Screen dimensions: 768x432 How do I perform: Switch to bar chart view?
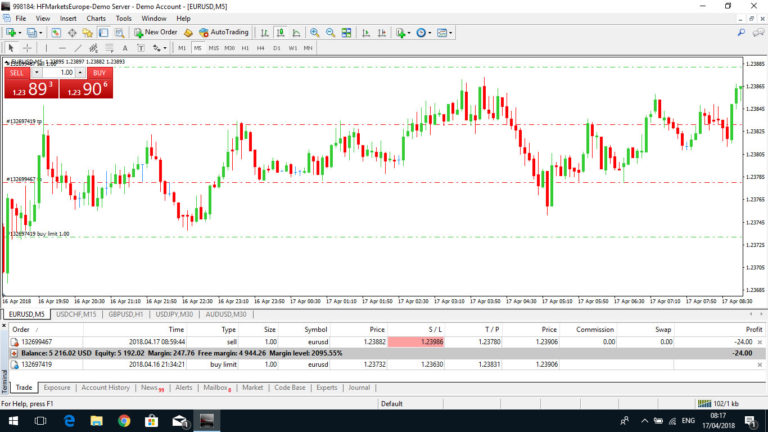point(264,33)
